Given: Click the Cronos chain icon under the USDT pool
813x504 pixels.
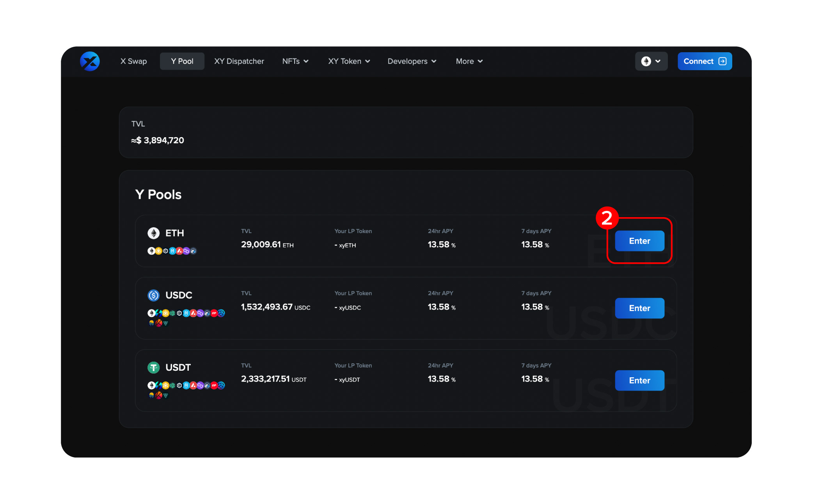Looking at the screenshot, I should coord(179,386).
